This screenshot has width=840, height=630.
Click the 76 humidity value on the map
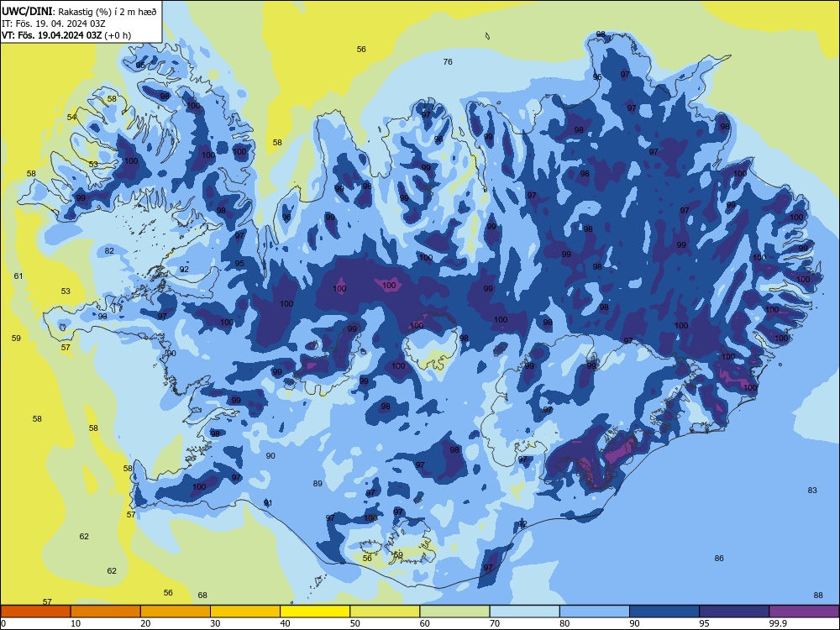pyautogui.click(x=448, y=61)
